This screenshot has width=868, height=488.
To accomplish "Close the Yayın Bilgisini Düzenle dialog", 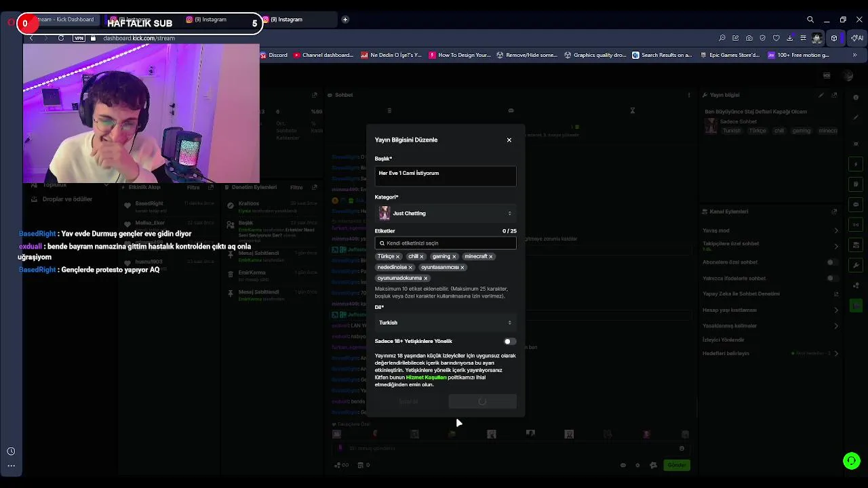I will tap(509, 140).
